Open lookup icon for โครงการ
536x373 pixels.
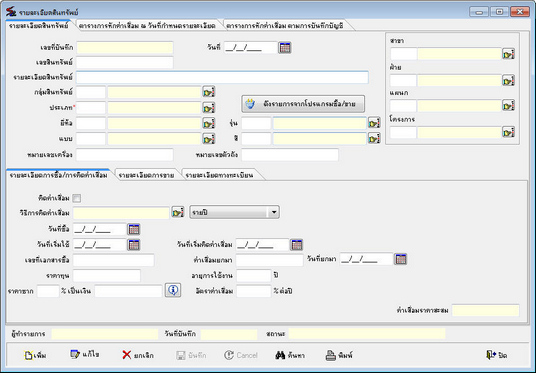coord(508,132)
